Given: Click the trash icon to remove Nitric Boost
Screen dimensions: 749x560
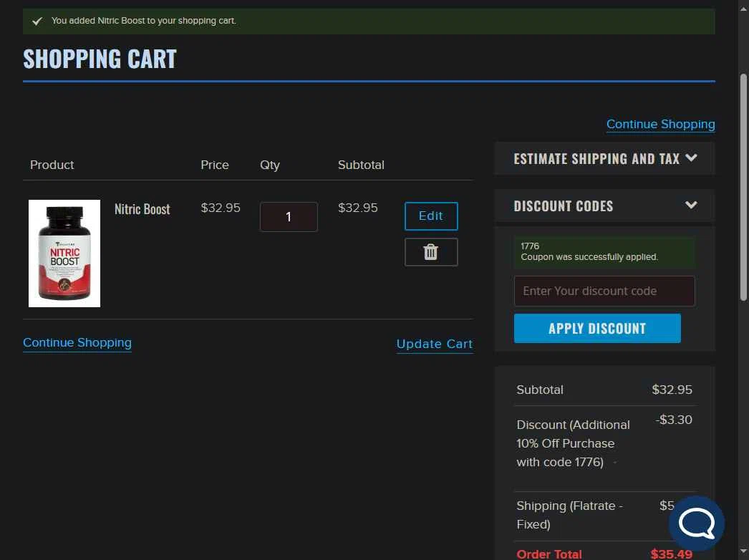Looking at the screenshot, I should (x=431, y=252).
